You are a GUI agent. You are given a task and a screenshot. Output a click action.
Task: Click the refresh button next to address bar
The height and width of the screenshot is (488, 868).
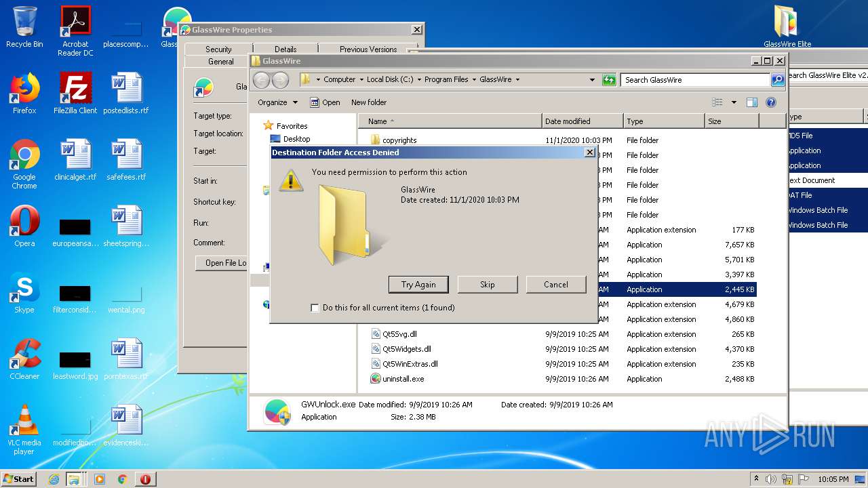tap(609, 80)
